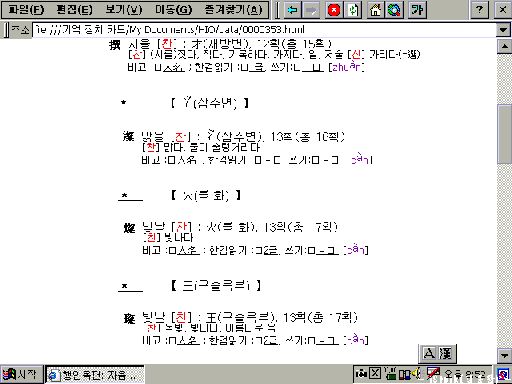Image resolution: width=512 pixels, height=384 pixels.
Task: Toggle the 漢 Hanja input mode button
Action: 446,353
